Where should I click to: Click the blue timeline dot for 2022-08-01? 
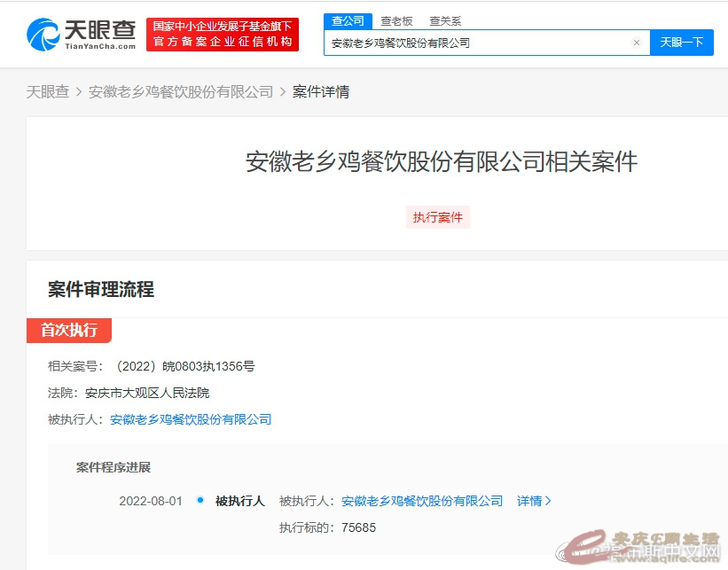200,500
